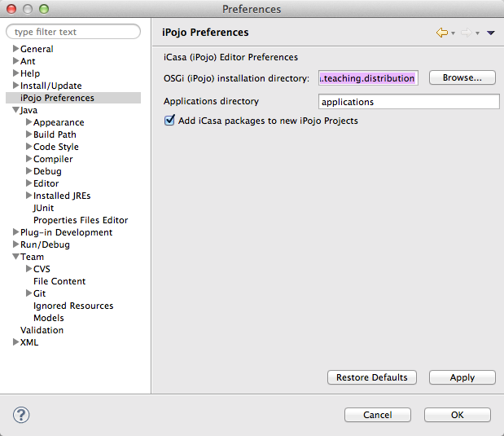This screenshot has height=436, width=504.
Task: Click the back navigation arrow icon
Action: click(442, 33)
